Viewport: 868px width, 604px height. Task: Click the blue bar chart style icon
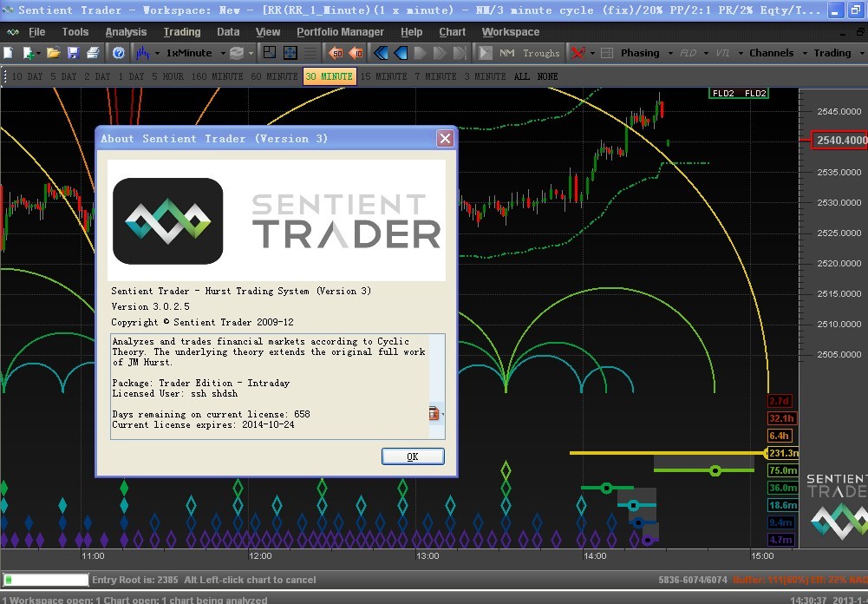click(143, 53)
